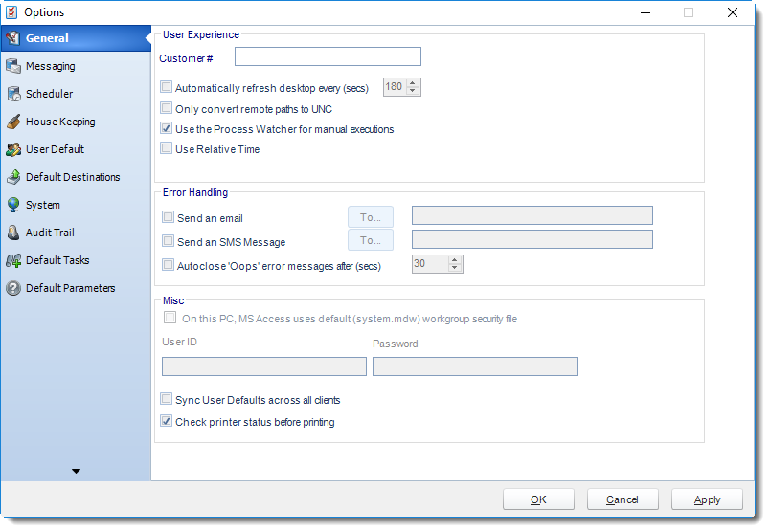Switch to the Scheduler section
The image size is (770, 532).
point(76,94)
